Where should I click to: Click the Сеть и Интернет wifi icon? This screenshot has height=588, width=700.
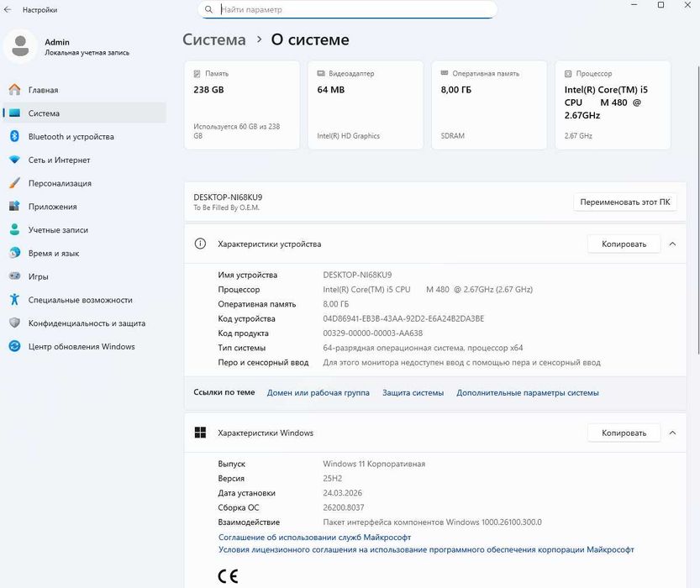point(14,160)
